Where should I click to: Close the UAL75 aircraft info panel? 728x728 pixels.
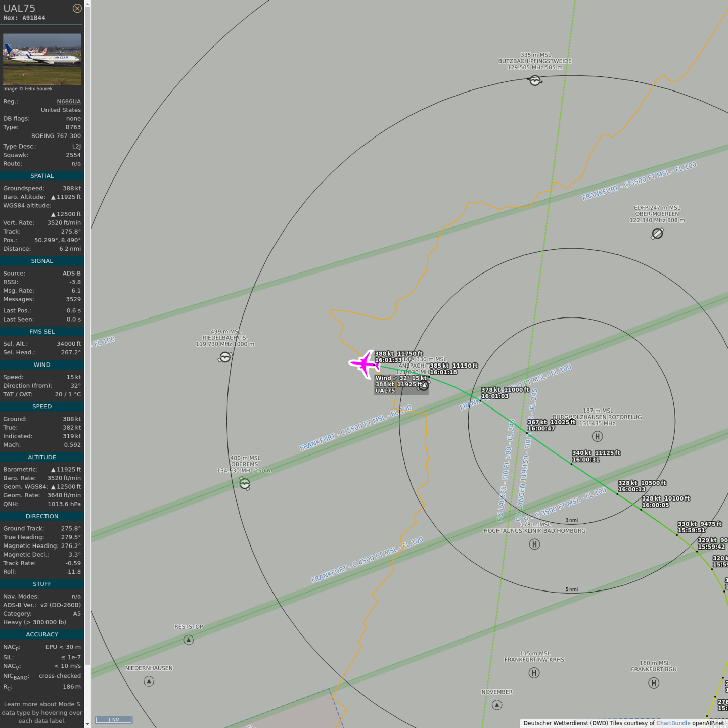[x=77, y=8]
